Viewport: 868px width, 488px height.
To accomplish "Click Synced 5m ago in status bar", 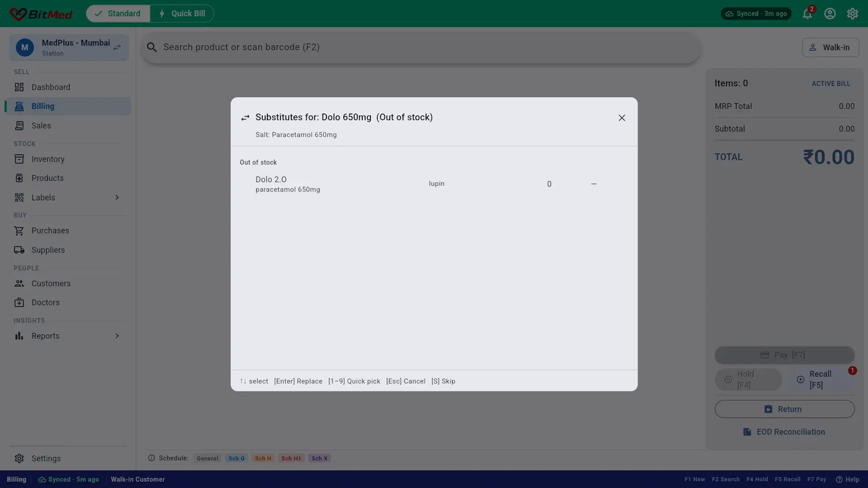I will pos(68,479).
